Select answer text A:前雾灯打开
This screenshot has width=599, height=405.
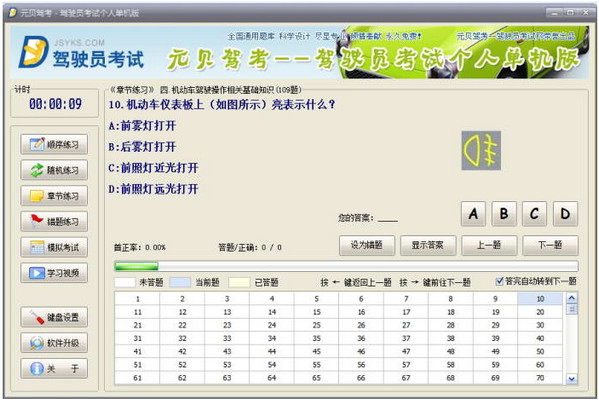[142, 126]
